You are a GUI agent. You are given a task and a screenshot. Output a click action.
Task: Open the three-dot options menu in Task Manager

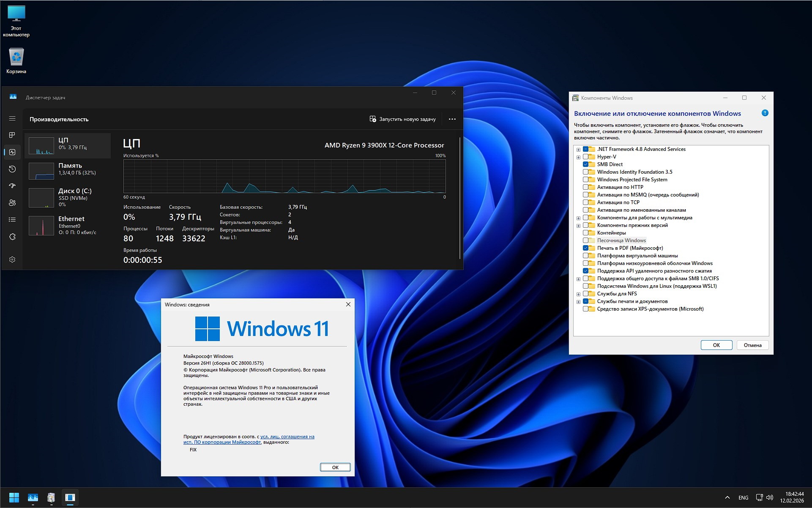coord(452,119)
